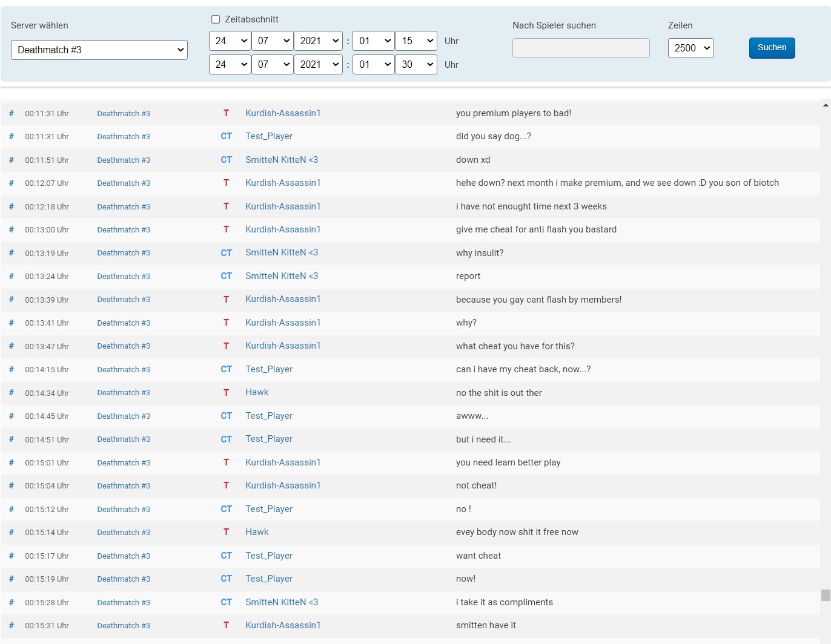Open the end minute dropdown showing 30
This screenshot has height=644, width=831.
click(416, 64)
